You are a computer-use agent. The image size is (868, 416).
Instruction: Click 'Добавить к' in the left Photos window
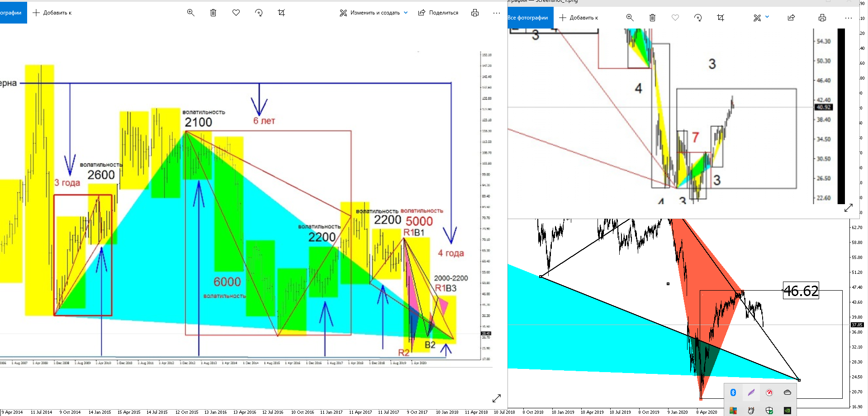(52, 13)
